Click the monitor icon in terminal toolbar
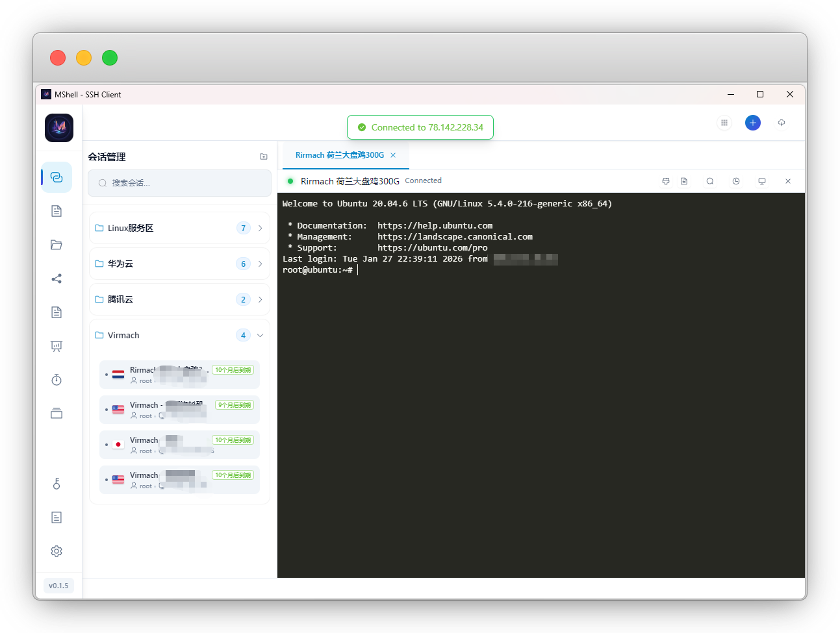The width and height of the screenshot is (840, 633). 761,181
